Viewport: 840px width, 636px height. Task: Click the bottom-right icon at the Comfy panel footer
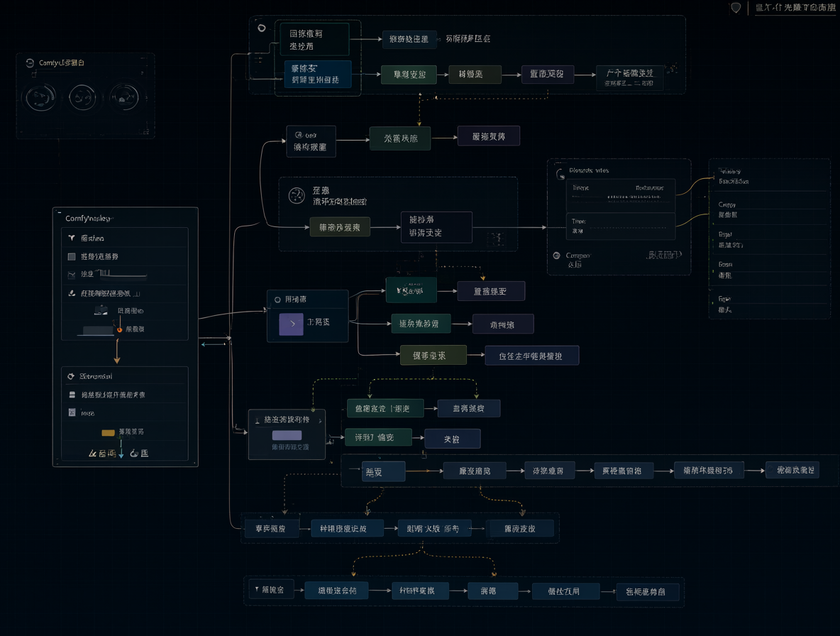pos(134,454)
